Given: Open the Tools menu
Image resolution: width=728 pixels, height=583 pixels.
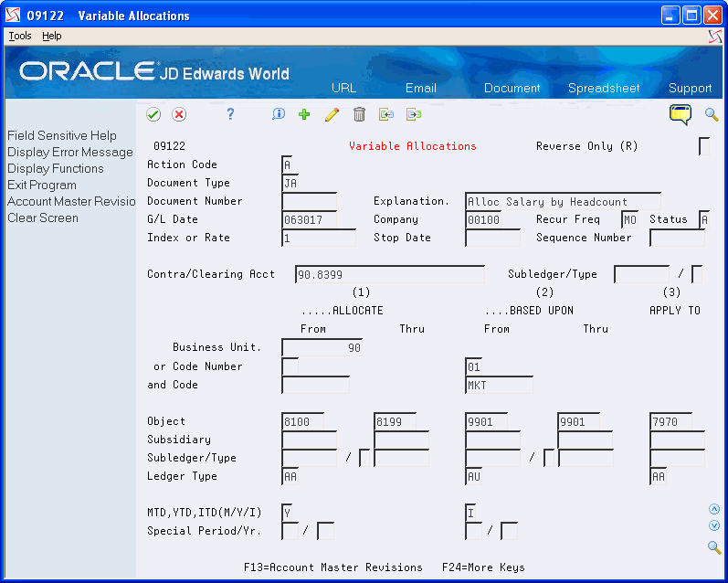Looking at the screenshot, I should [x=20, y=36].
